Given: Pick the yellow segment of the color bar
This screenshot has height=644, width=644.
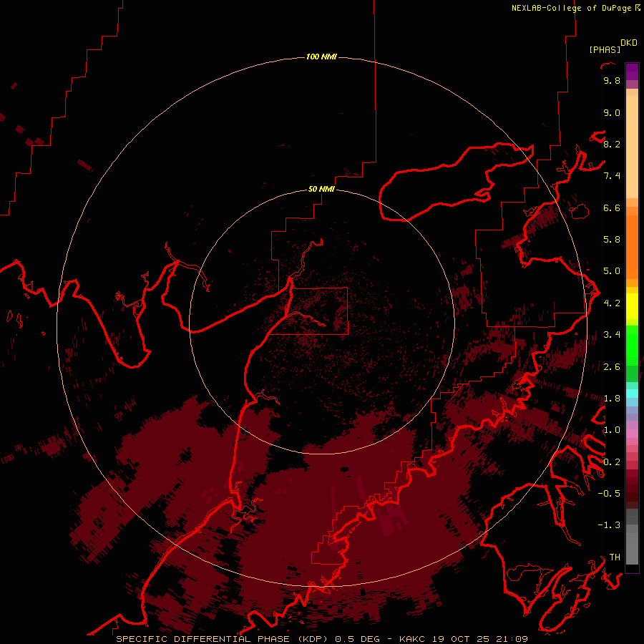Looking at the screenshot, I should (x=632, y=306).
